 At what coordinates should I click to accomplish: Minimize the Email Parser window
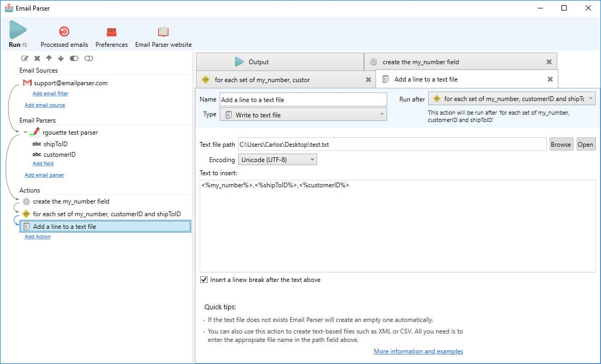540,8
